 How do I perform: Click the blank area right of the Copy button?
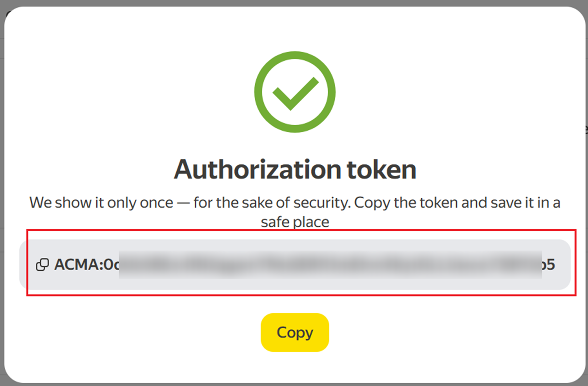click(x=452, y=332)
